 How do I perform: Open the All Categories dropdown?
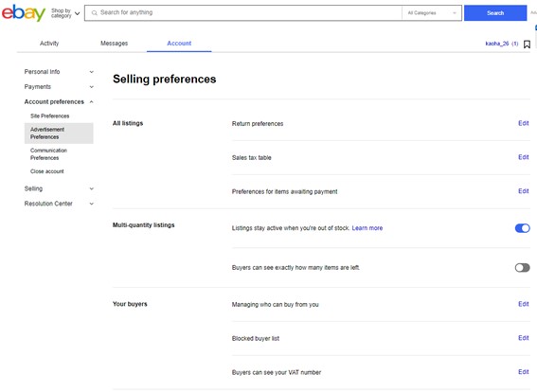(432, 13)
